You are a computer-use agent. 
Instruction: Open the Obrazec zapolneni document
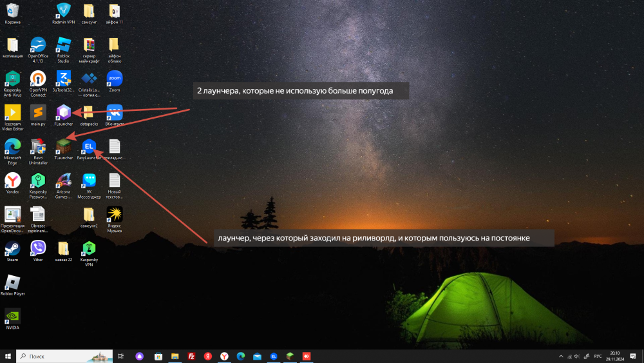pyautogui.click(x=38, y=220)
